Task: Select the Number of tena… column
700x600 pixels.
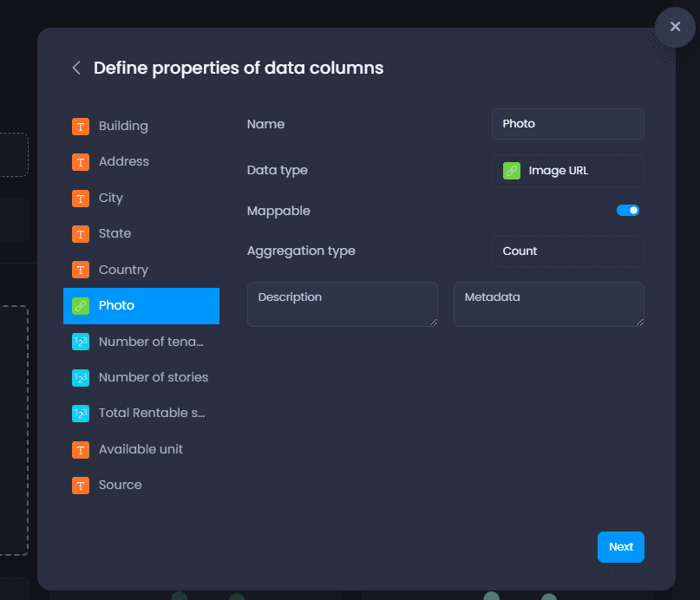Action: pos(141,342)
